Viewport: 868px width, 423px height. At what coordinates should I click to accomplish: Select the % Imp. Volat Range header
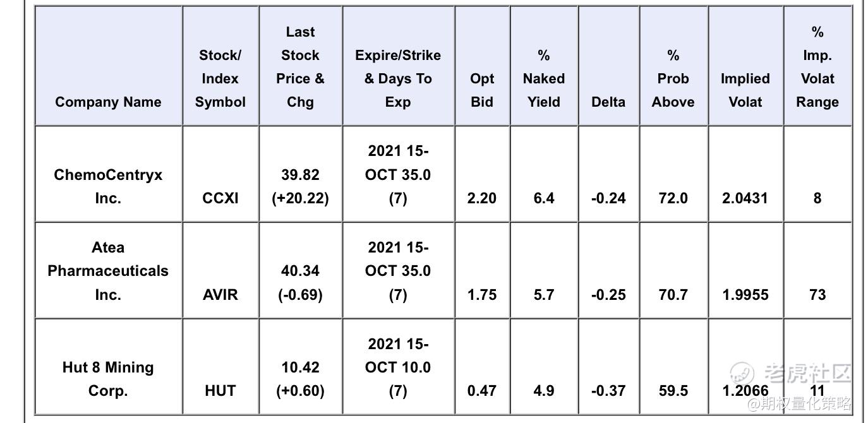pos(817,67)
